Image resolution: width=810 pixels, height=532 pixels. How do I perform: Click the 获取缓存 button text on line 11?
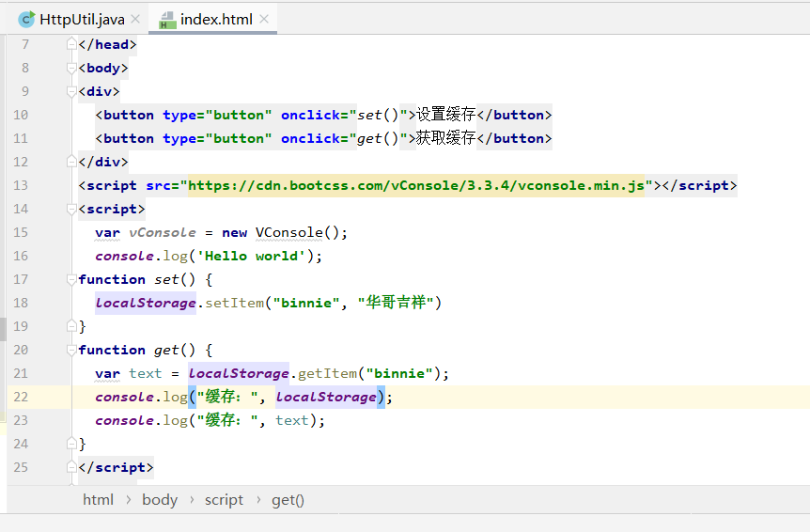[445, 138]
